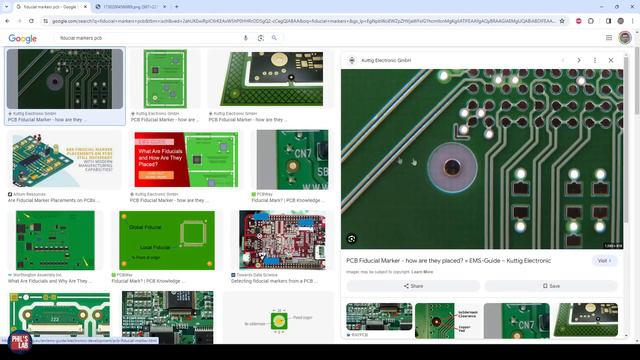Open red 'What Are Fiducials' banner result
Viewport: 640px width, 360px height.
186,160
